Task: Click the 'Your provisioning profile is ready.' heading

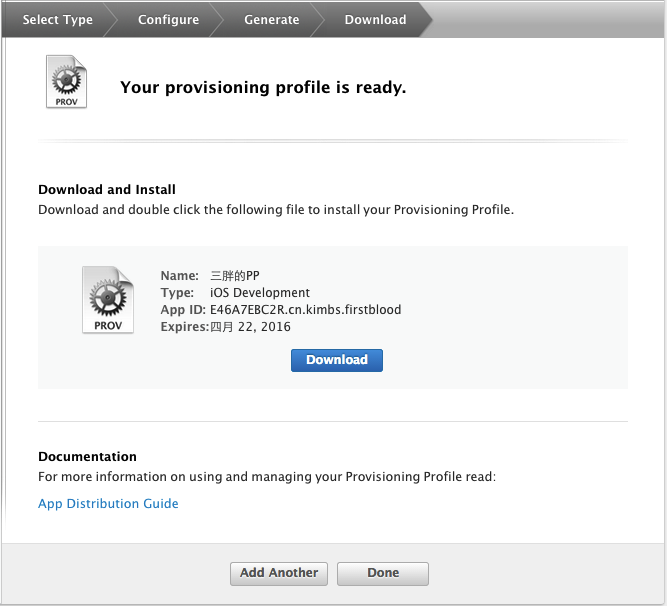Action: tap(263, 88)
